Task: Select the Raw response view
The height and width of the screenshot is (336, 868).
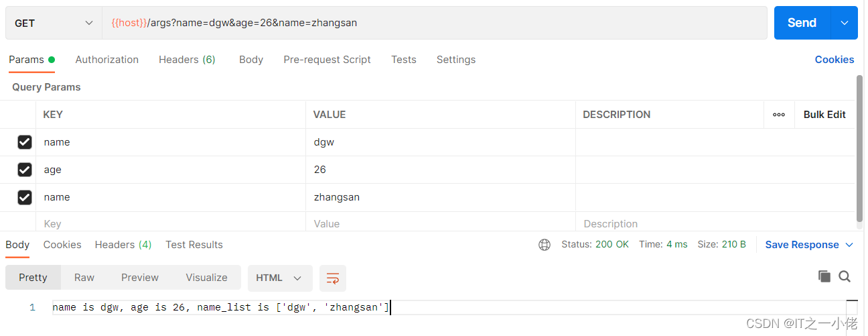Action: click(84, 278)
